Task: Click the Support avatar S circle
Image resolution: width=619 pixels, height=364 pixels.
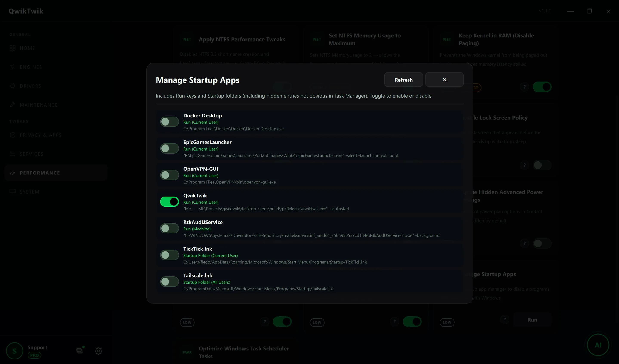Action: [x=14, y=351]
